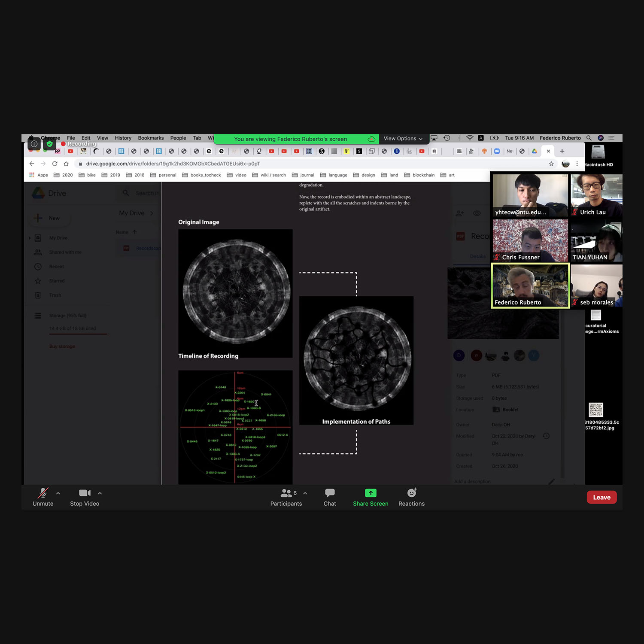Open video options arrow beside Stop Video
Image resolution: width=644 pixels, height=644 pixels.
100,493
